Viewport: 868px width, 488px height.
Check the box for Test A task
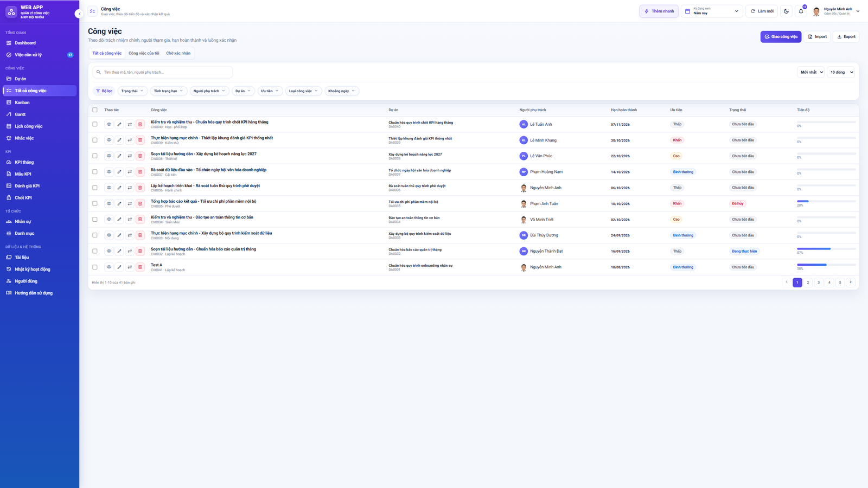95,267
